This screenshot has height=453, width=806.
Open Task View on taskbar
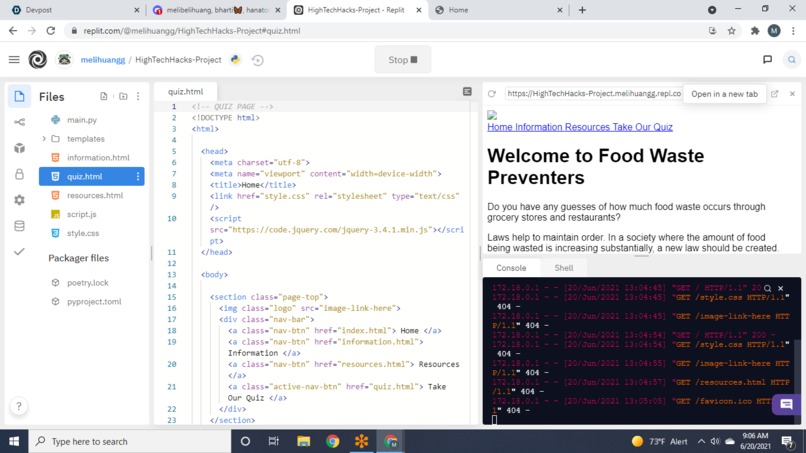point(273,441)
